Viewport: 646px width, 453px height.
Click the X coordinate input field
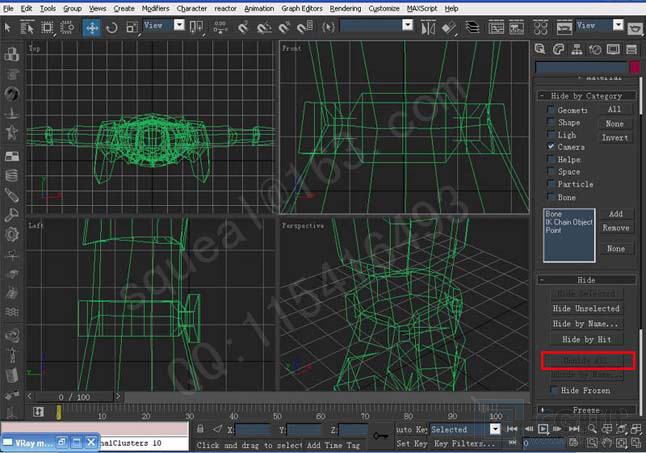[253, 429]
